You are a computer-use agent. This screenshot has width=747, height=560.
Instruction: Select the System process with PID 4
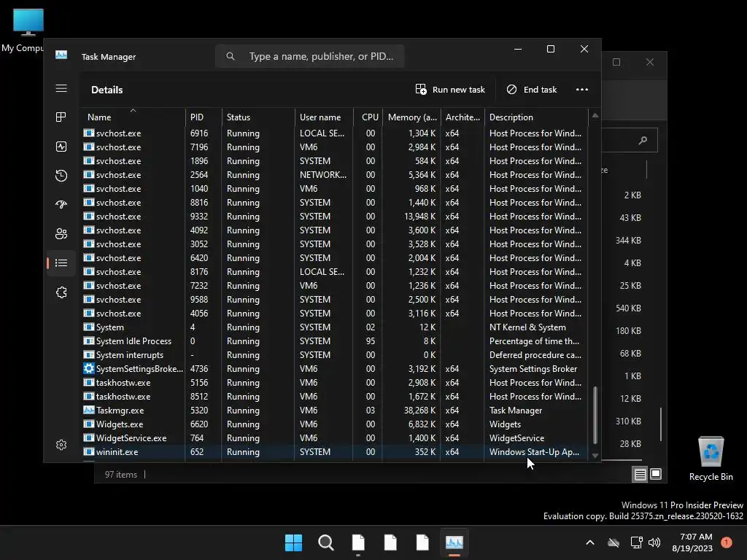click(x=336, y=327)
